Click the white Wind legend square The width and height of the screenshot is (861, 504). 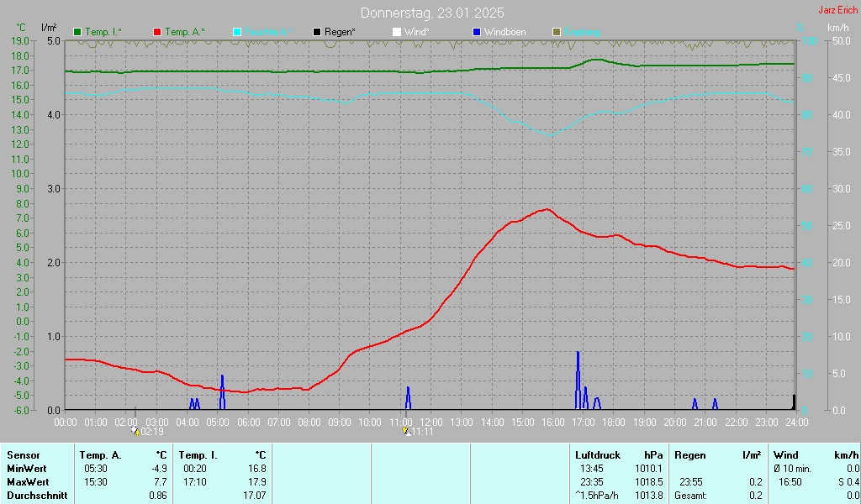click(x=396, y=32)
